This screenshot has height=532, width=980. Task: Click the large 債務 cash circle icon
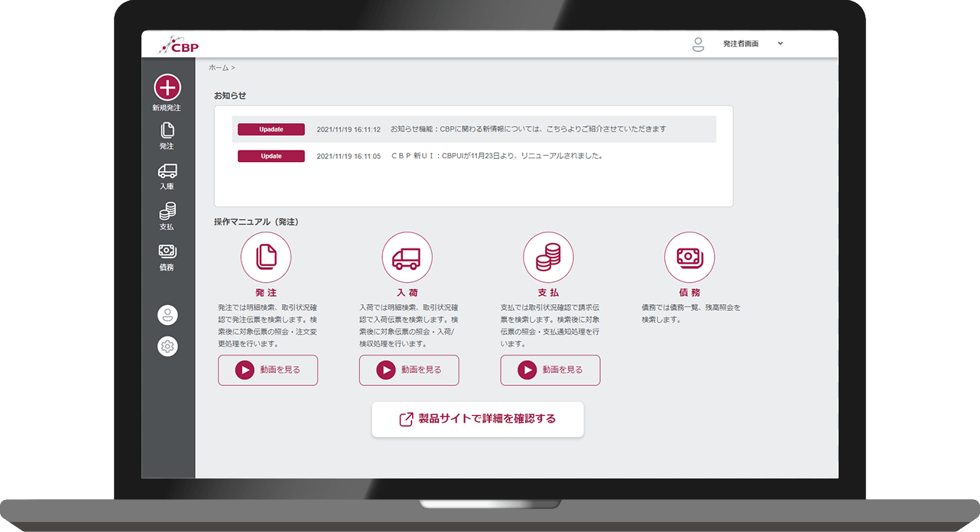(x=689, y=258)
